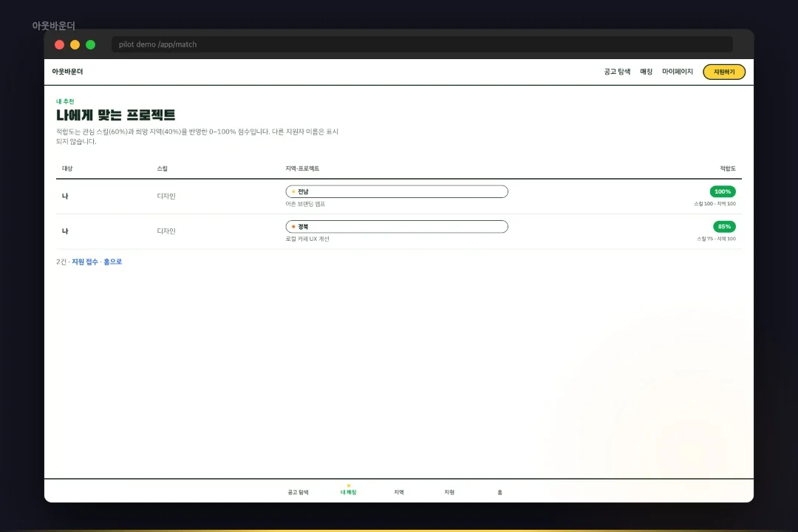Switch to the 내 매칭 bottom tab

[x=348, y=492]
